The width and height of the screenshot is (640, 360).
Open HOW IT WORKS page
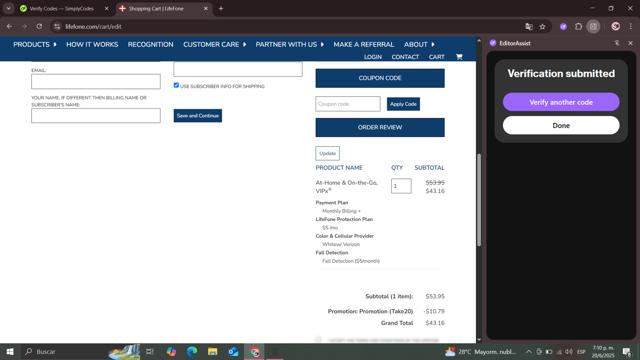[92, 44]
